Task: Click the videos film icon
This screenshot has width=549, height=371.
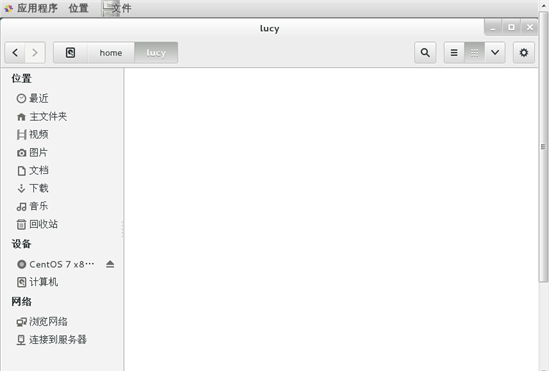Action: click(x=21, y=135)
